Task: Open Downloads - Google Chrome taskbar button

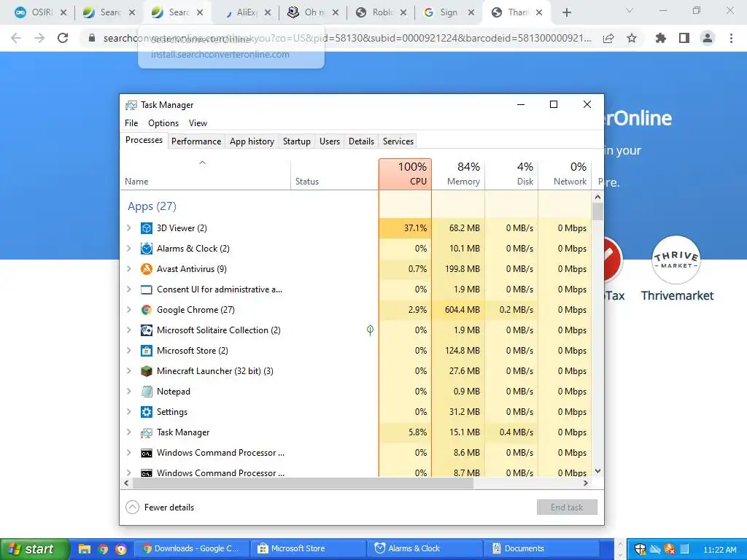Action: [194, 548]
